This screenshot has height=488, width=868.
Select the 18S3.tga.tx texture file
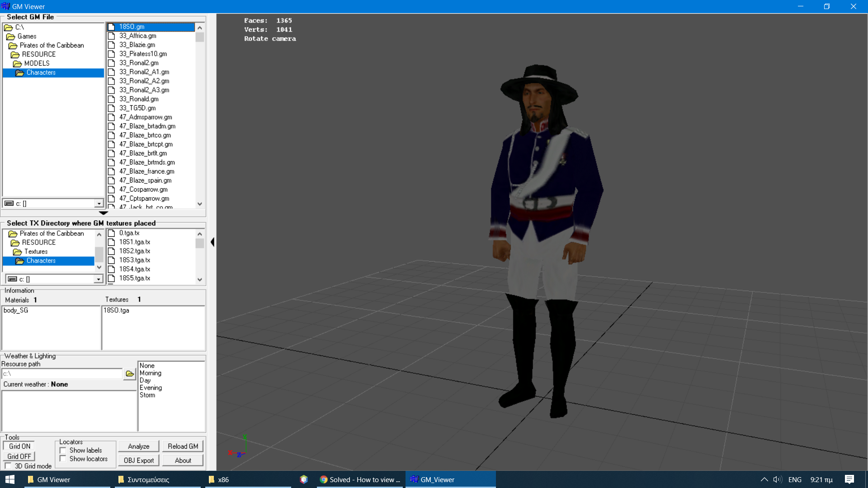pos(135,260)
